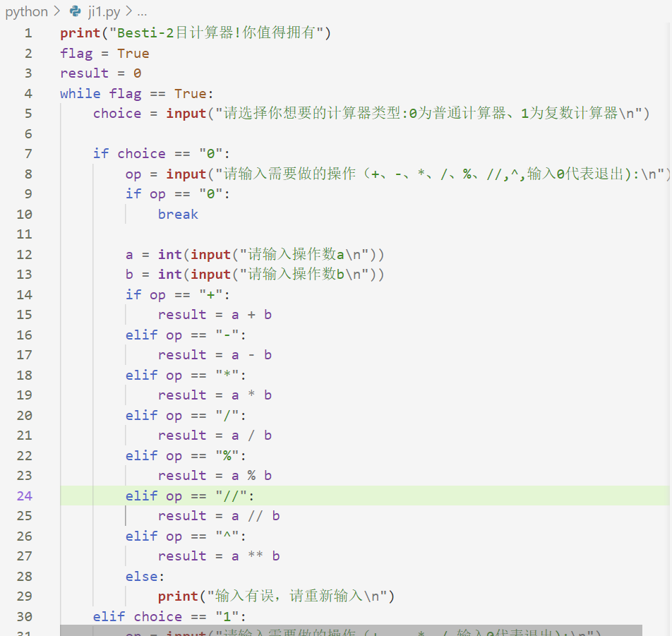Click 'print' keyword on line 1
The image size is (672, 636).
point(80,33)
